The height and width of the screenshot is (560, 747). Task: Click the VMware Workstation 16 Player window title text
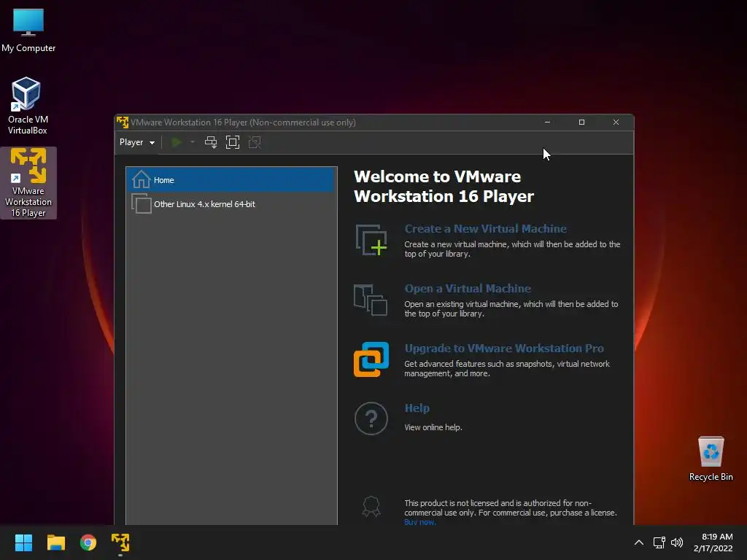click(243, 122)
